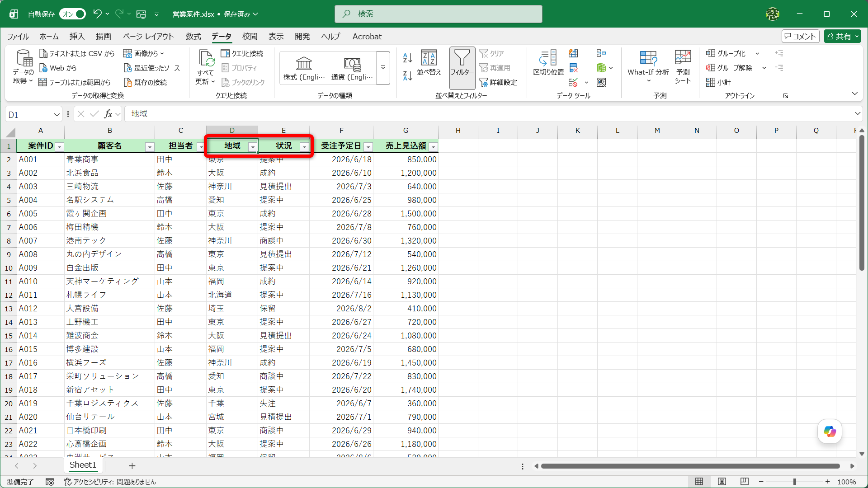This screenshot has height=488, width=868.
Task: Switch to the ホーム tab
Action: click(49, 36)
